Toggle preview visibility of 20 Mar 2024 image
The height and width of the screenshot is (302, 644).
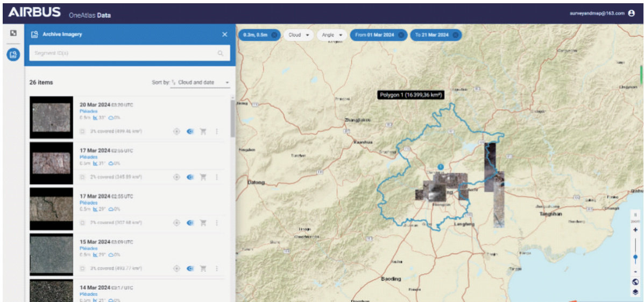(x=190, y=131)
